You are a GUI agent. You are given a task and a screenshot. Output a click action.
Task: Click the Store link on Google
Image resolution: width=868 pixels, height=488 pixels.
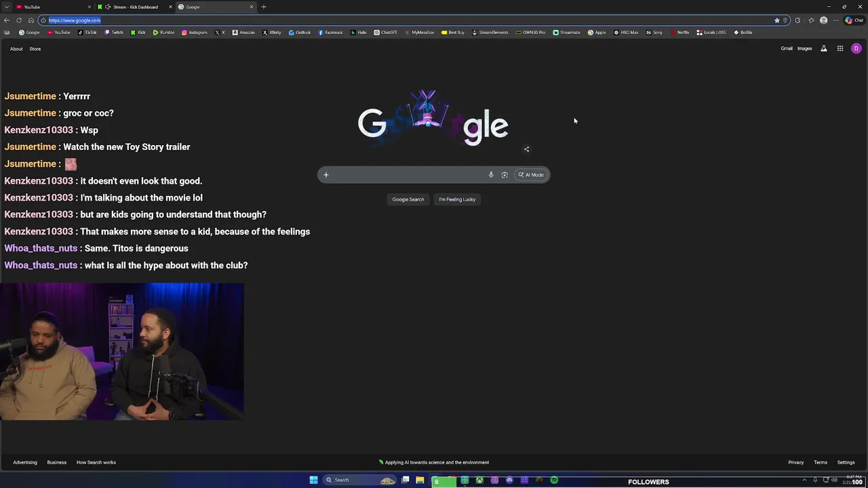point(35,49)
